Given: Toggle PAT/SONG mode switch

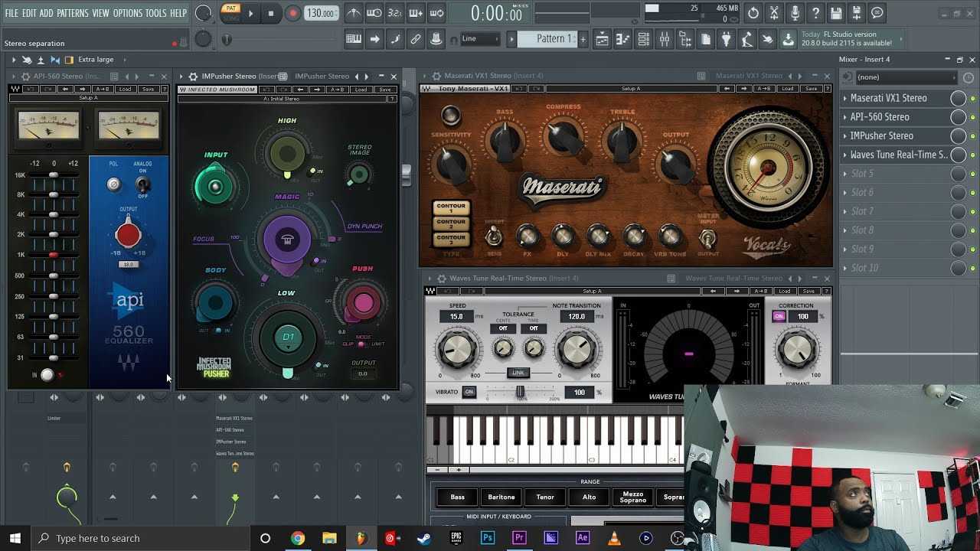Looking at the screenshot, I should coord(230,13).
